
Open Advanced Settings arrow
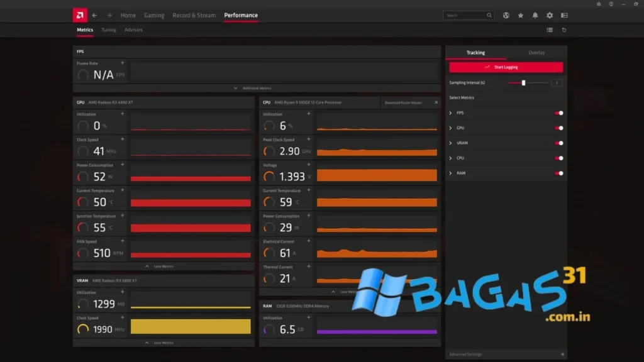tap(562, 354)
